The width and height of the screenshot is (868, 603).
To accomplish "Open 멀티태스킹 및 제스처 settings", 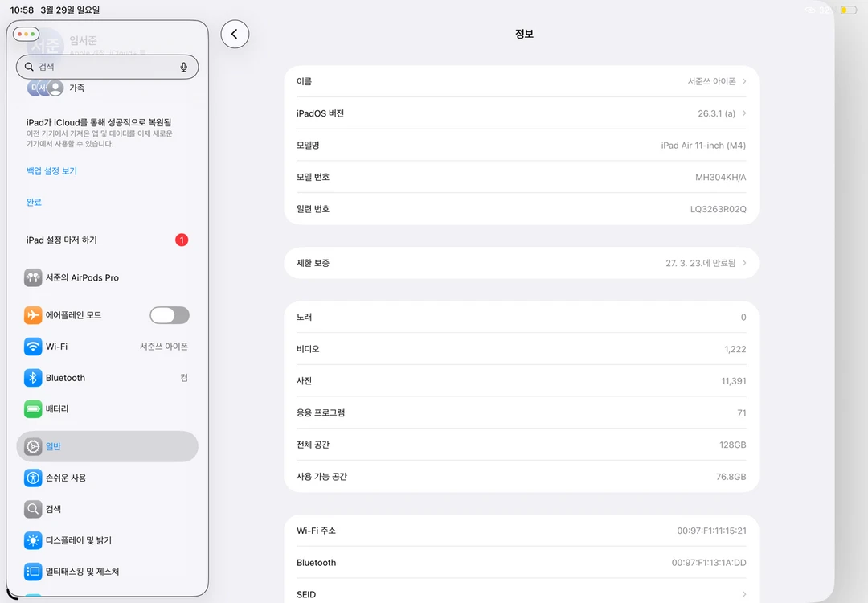I will [108, 572].
